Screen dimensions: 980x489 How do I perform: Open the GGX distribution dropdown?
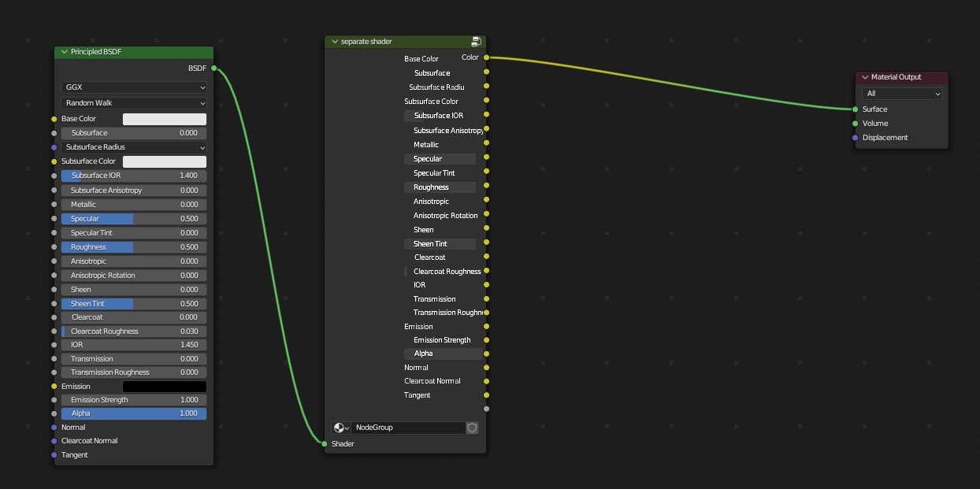click(x=134, y=88)
